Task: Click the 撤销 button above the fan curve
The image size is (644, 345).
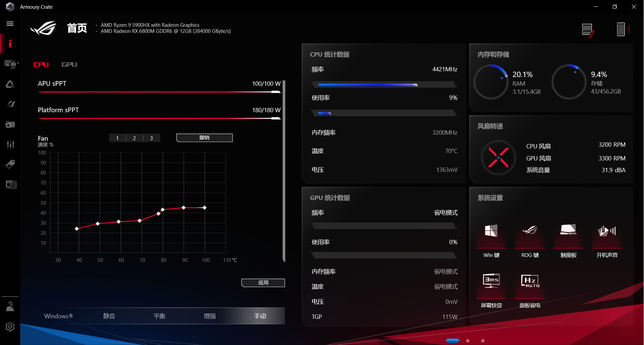Action: (204, 138)
